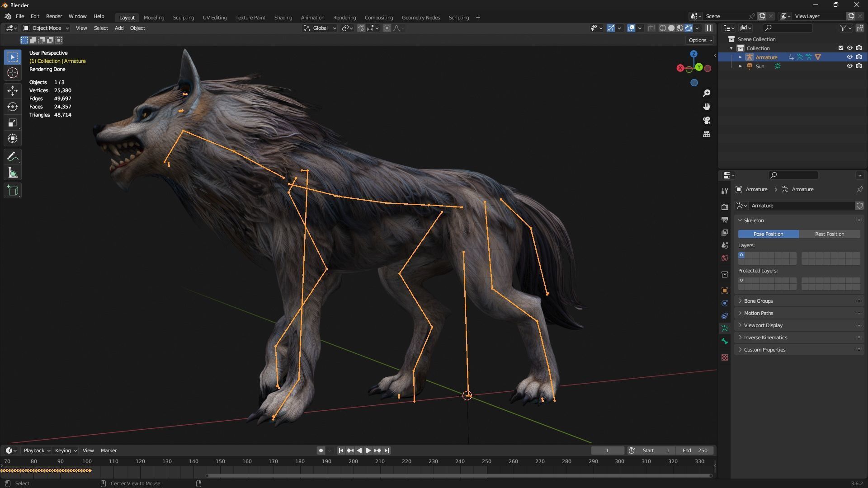The image size is (868, 488).
Task: Open the Tool properties tab
Action: [x=725, y=191]
